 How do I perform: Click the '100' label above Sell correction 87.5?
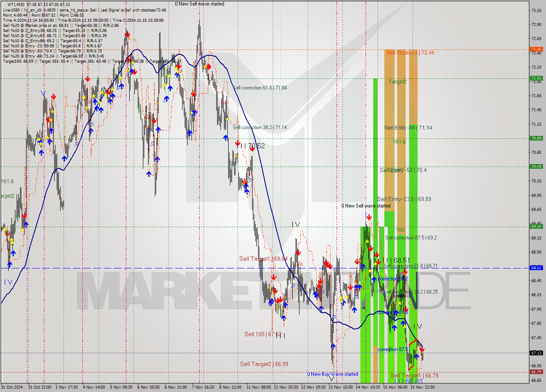click(x=400, y=230)
